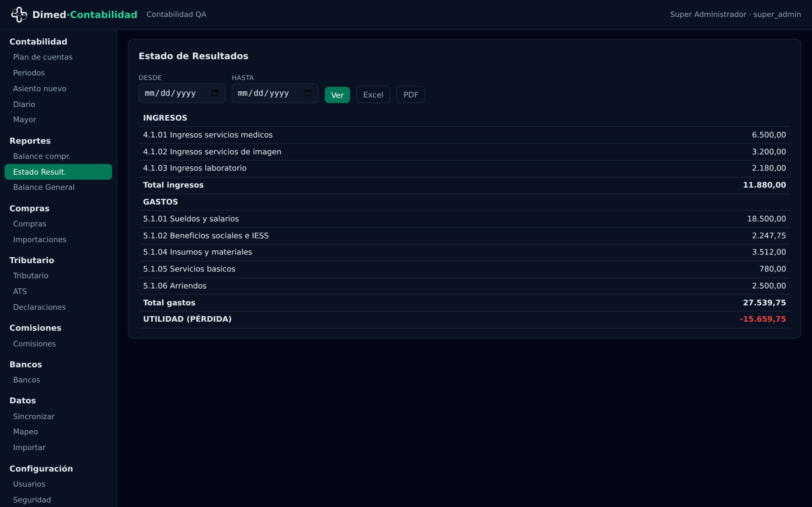Screen dimensions: 812x507
Task: Click the Dimed logo icon
Action: coord(19,15)
